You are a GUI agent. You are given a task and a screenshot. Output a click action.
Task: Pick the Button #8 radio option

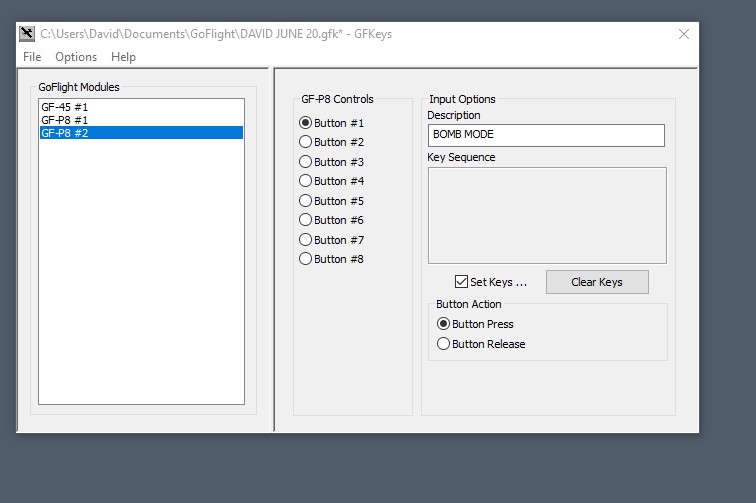306,259
